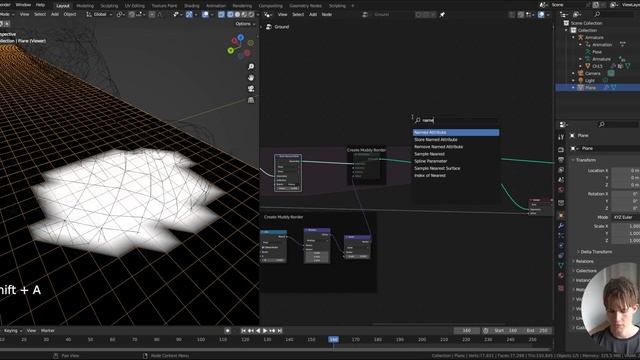640x360 pixels.
Task: Open the Global transform orientation dropdown
Action: tap(99, 14)
